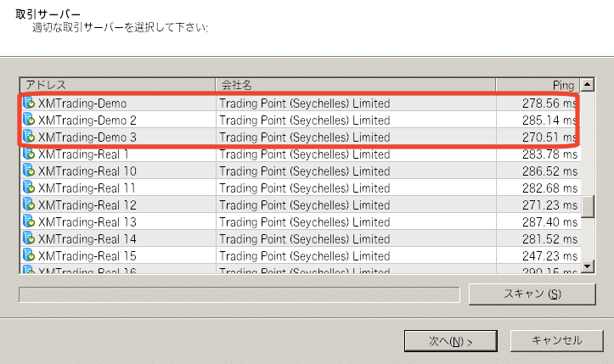Click the server icon beside XMTrading-Real 11
Viewport: 614px width, 364px height.
pyautogui.click(x=29, y=188)
